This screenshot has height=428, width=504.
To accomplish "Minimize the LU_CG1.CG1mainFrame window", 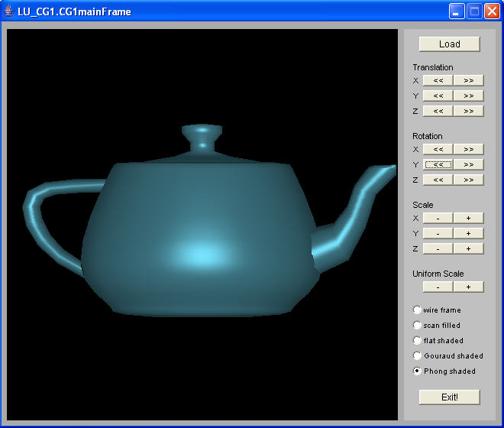I will click(457, 11).
